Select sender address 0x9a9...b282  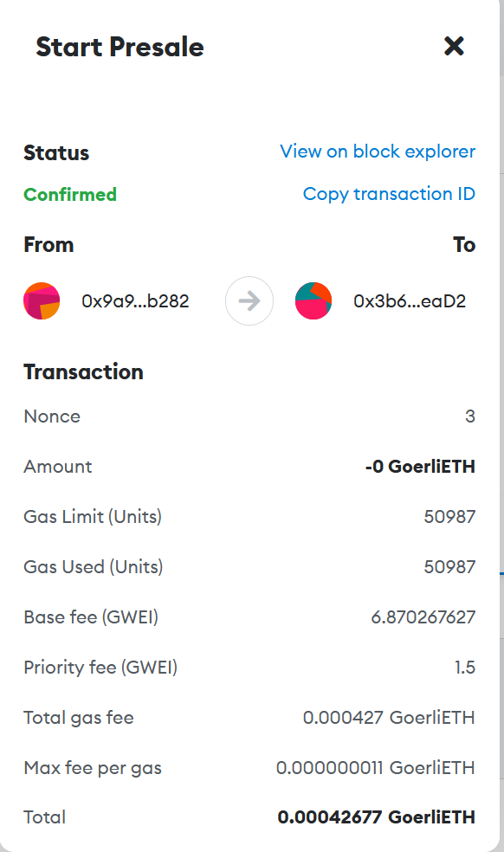click(135, 301)
